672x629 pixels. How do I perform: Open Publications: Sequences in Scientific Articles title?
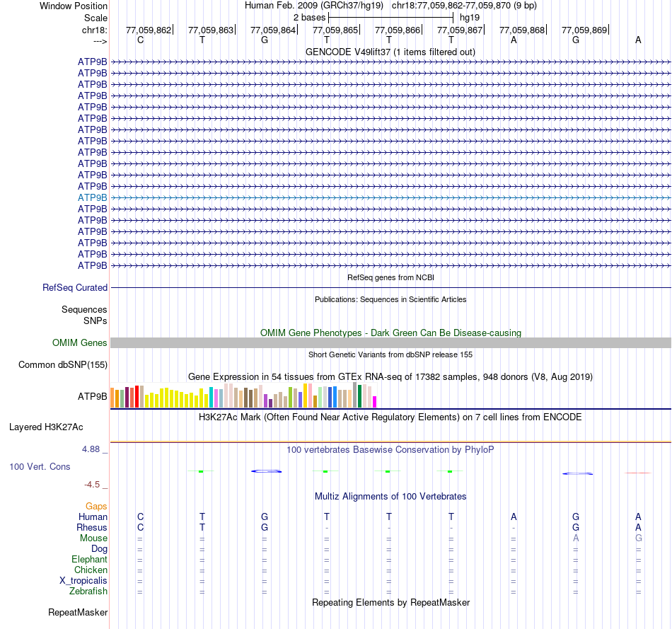[x=390, y=299]
